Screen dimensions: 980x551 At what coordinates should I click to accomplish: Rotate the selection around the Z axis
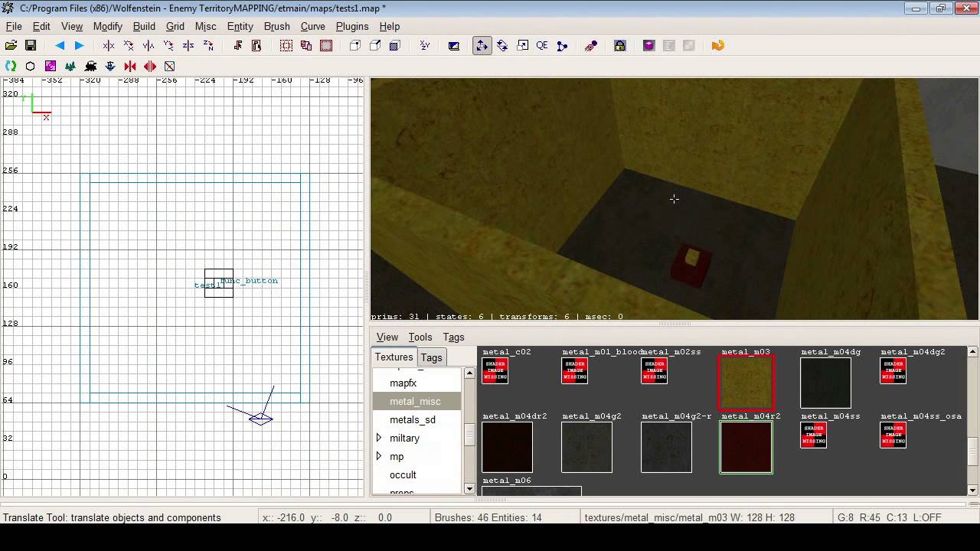(208, 46)
